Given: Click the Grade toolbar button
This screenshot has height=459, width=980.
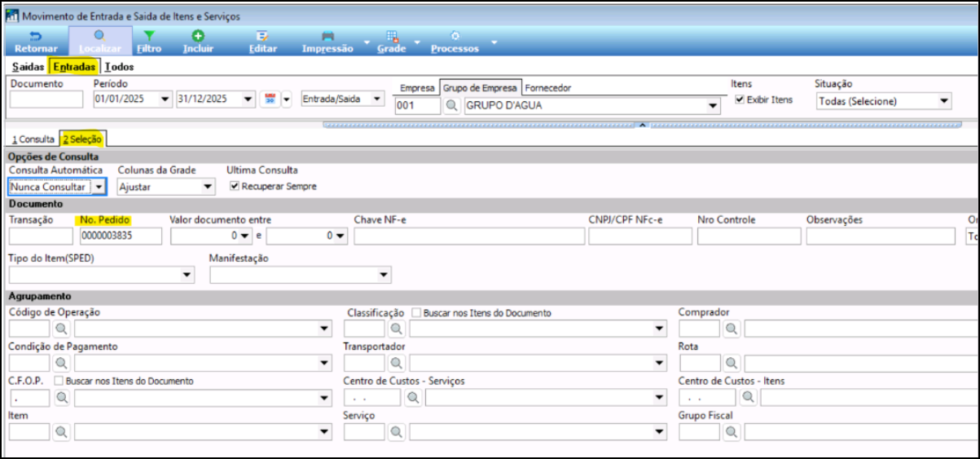Looking at the screenshot, I should tap(391, 42).
